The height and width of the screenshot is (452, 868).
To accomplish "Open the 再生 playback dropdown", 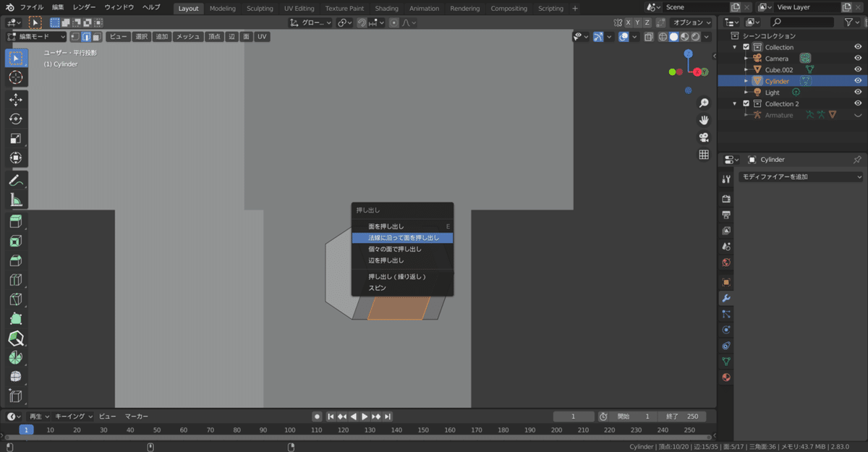I will click(38, 417).
